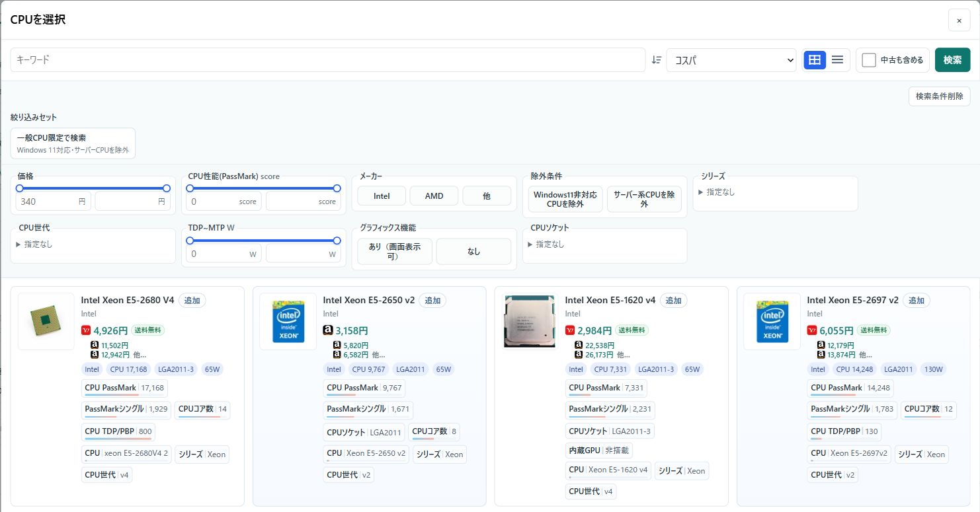Apply 一般CPU限定で検索 filter preset
Screen dimensions: 980x512
point(73,143)
